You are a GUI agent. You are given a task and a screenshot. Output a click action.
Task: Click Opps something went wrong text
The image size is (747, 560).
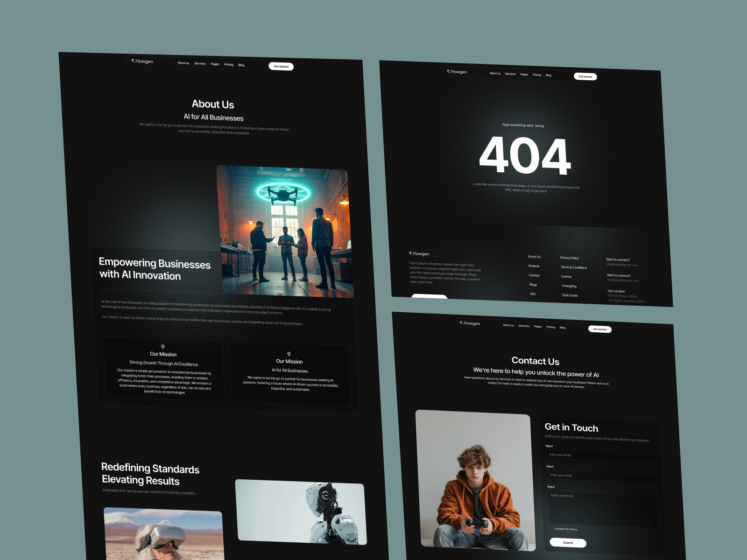pyautogui.click(x=523, y=125)
